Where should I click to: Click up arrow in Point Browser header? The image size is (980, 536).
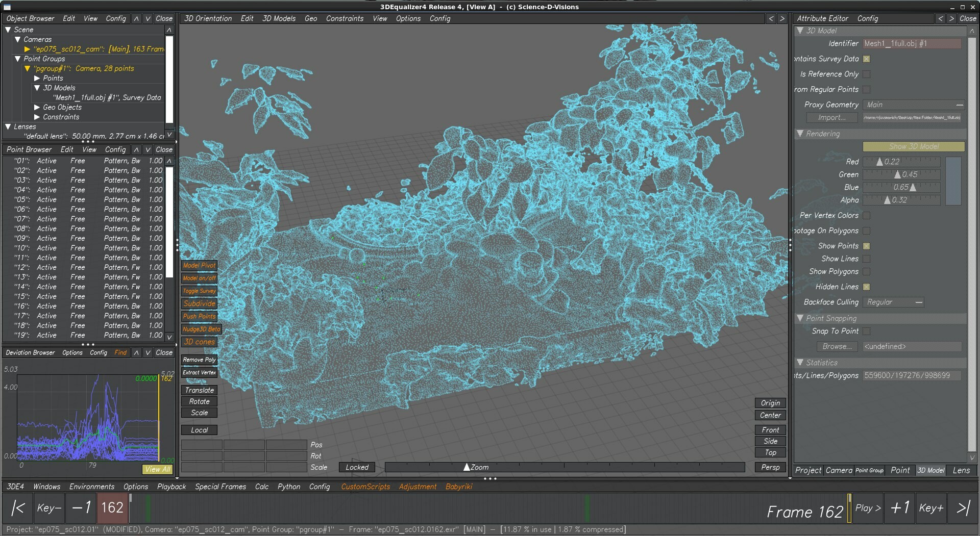tap(136, 149)
